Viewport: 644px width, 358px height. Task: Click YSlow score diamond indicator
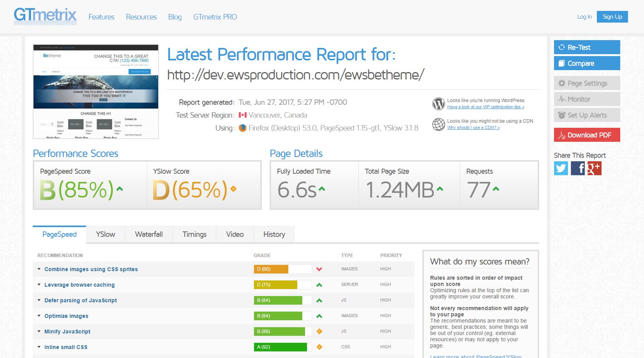(233, 189)
